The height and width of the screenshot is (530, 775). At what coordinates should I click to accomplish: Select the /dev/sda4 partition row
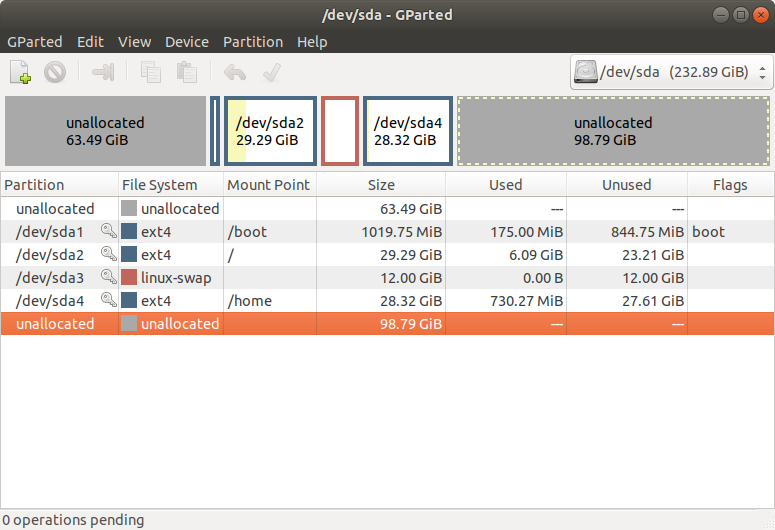[388, 301]
